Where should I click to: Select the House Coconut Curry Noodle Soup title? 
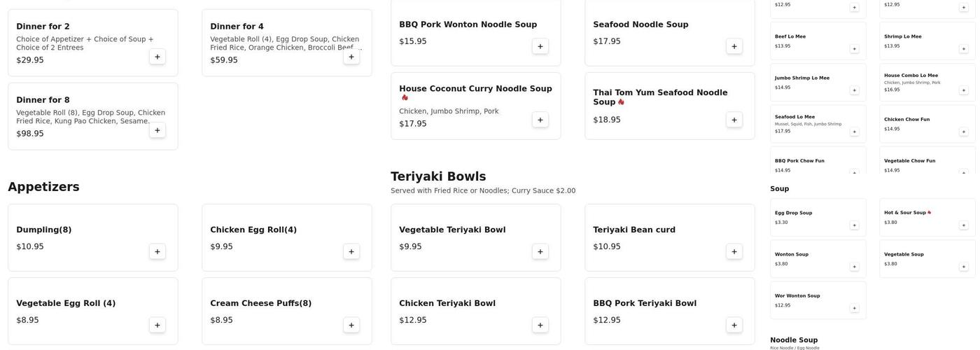(475, 89)
